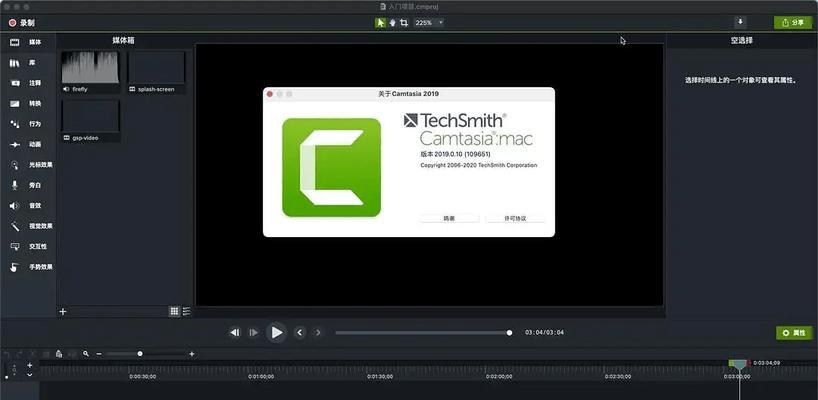818x400 pixels.
Task: Click the timeline zoom slider handle
Action: pyautogui.click(x=140, y=354)
